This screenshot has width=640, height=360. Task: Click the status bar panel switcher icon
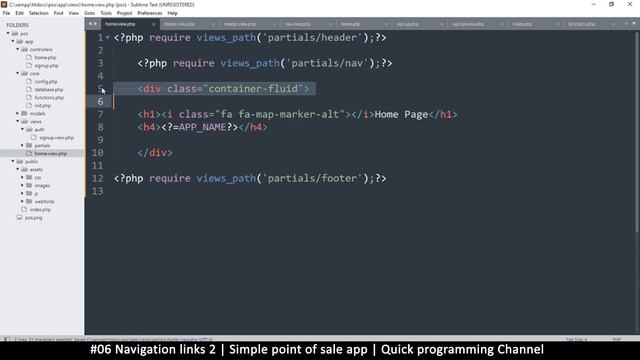click(x=7, y=339)
